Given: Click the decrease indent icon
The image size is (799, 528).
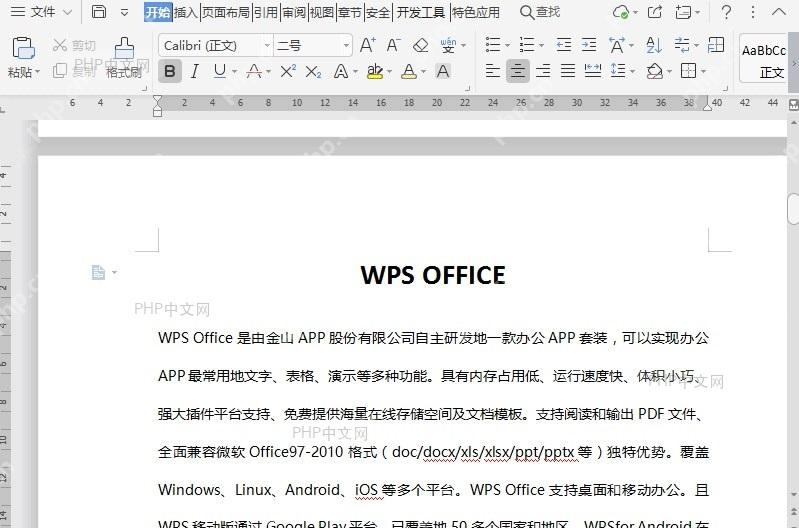Looking at the screenshot, I should (564, 45).
